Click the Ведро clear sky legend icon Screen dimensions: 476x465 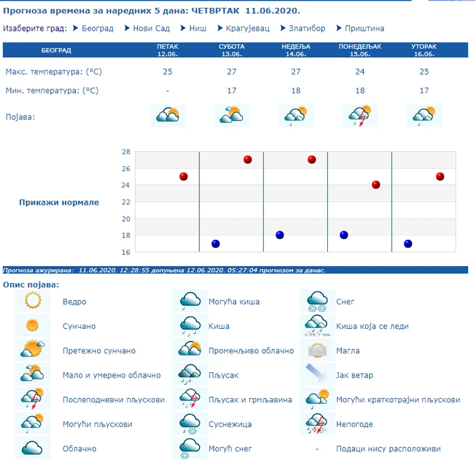click(32, 301)
